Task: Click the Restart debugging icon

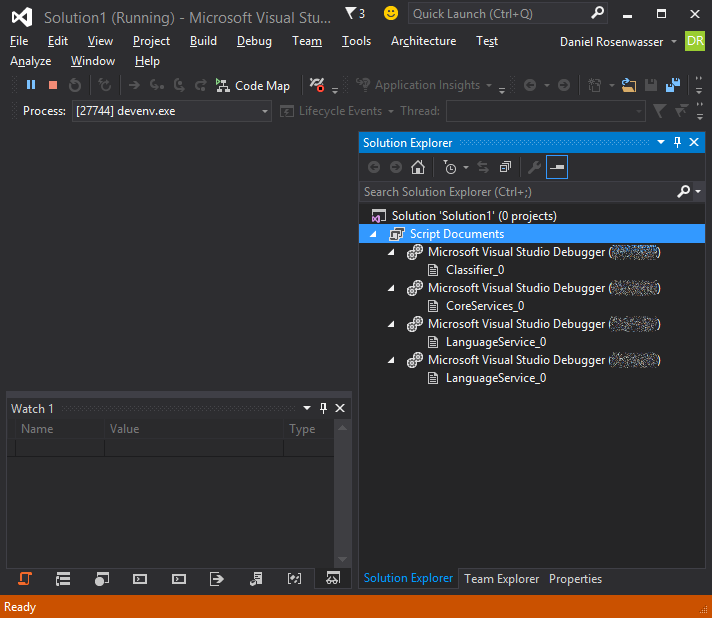Action: pyautogui.click(x=75, y=85)
